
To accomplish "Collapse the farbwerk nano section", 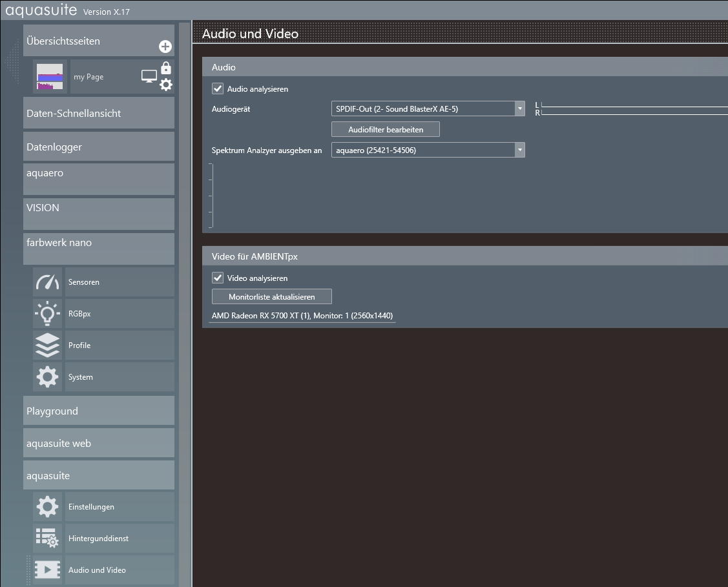I will [99, 243].
